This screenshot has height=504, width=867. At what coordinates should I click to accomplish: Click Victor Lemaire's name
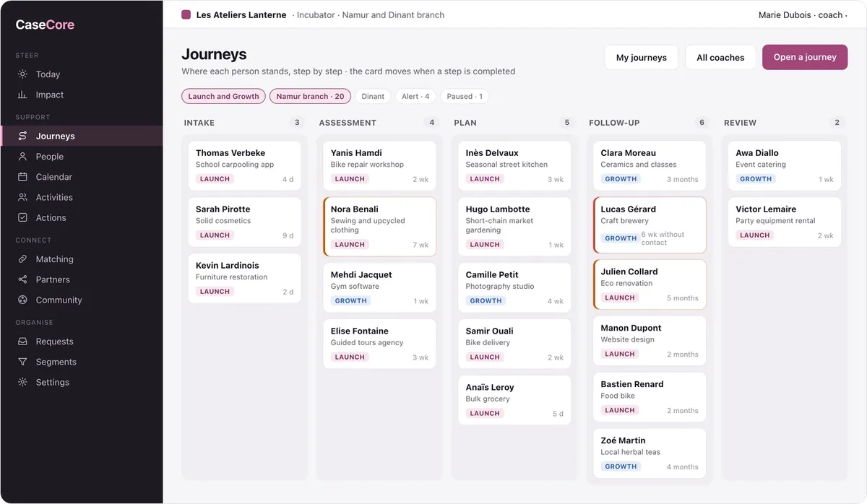[x=766, y=209]
